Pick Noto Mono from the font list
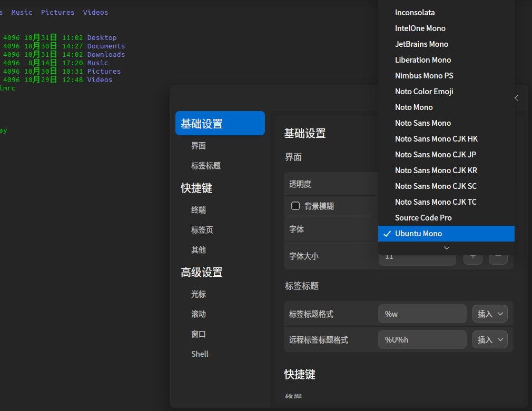Screen dimensions: 532x411 (446, 107)
